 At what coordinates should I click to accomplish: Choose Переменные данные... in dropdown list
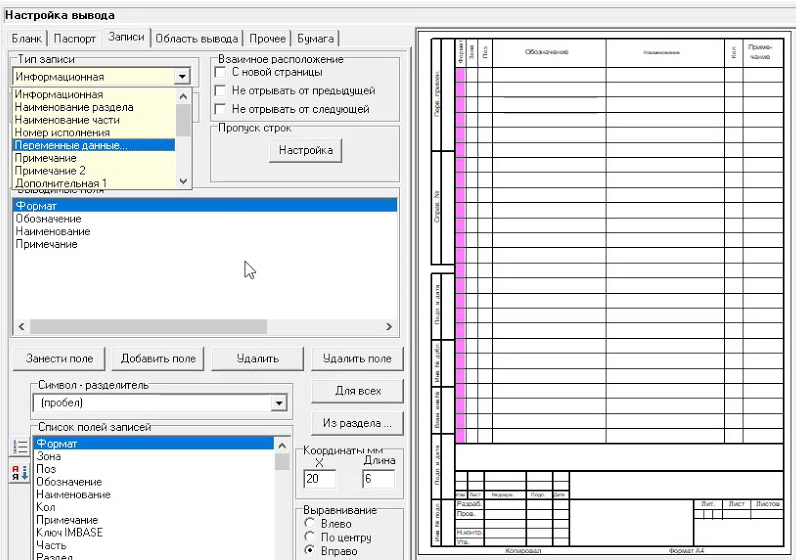click(94, 145)
